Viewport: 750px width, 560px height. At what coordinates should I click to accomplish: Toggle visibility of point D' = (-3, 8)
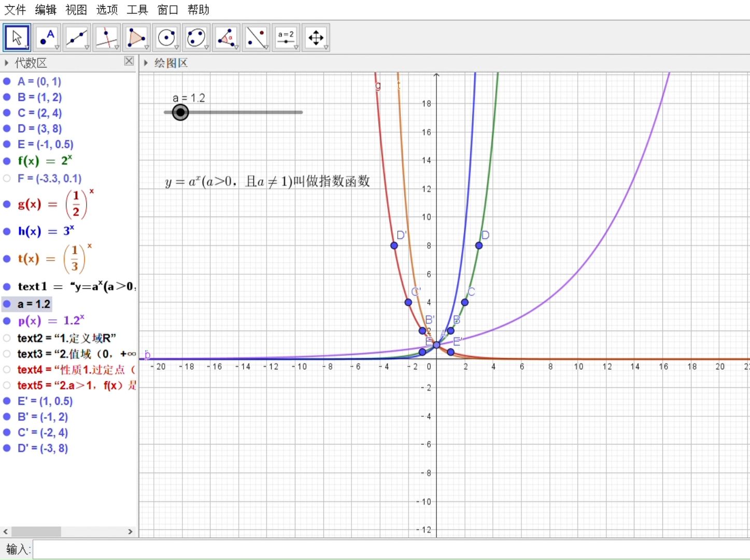(x=7, y=448)
